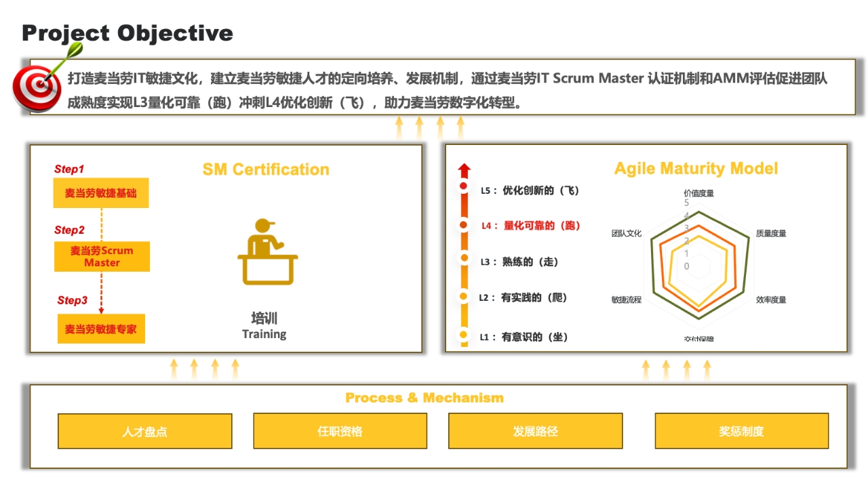Screen dimensions: 868x477
Task: Click the L3 marker dot on scale
Action: (464, 257)
